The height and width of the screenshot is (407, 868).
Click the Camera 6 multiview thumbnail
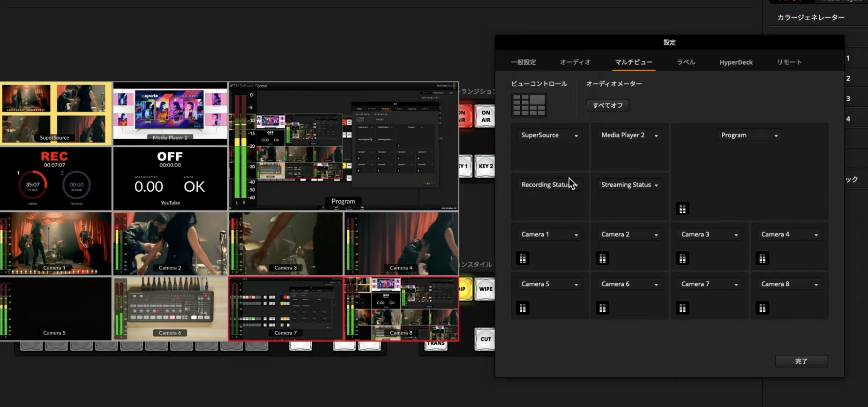pyautogui.click(x=170, y=308)
